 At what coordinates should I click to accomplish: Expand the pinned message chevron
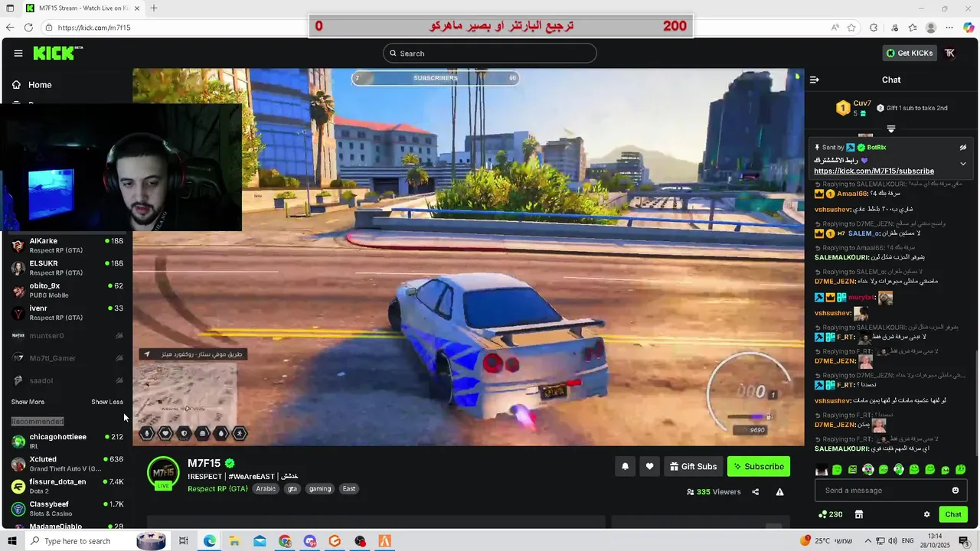pyautogui.click(x=963, y=164)
